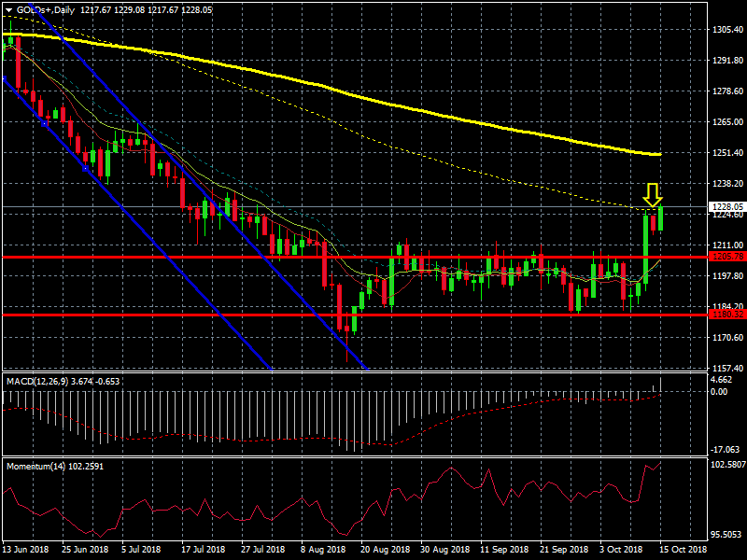This screenshot has height=560, width=747.
Task: Click the red 1205.78 level price tag
Action: (726, 256)
